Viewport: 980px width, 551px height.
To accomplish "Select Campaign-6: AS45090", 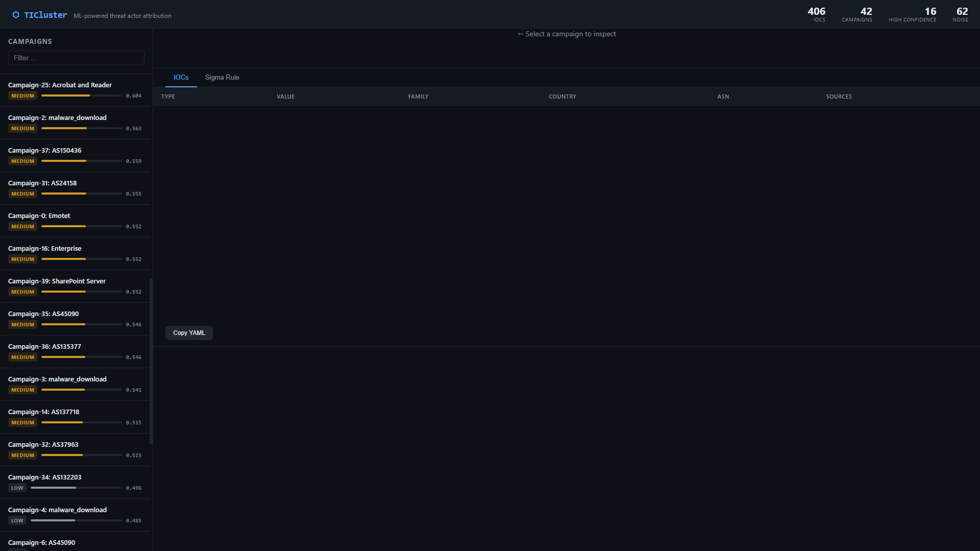I will pyautogui.click(x=75, y=542).
